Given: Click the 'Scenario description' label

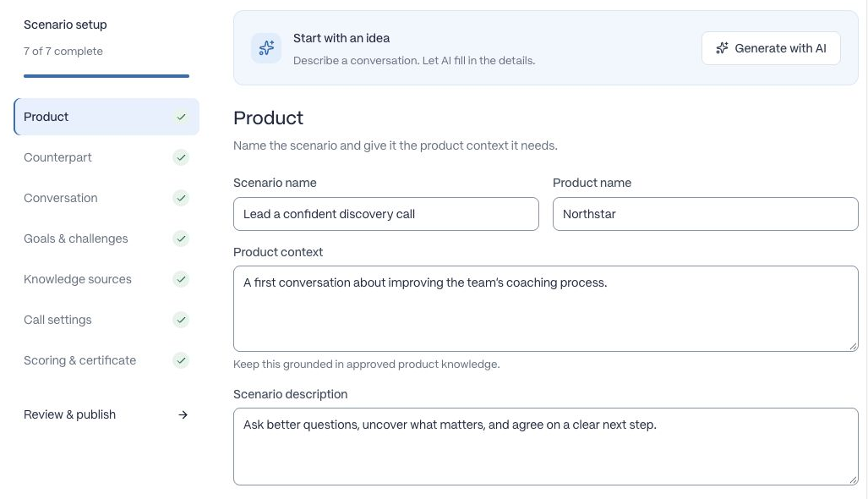Looking at the screenshot, I should (x=291, y=394).
